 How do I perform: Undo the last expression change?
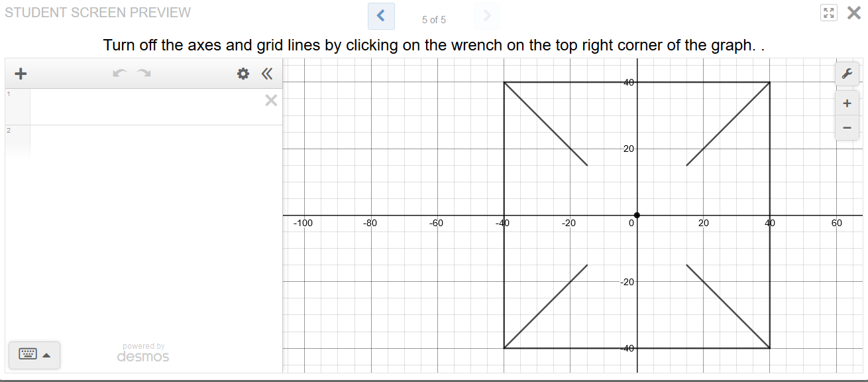click(x=119, y=74)
